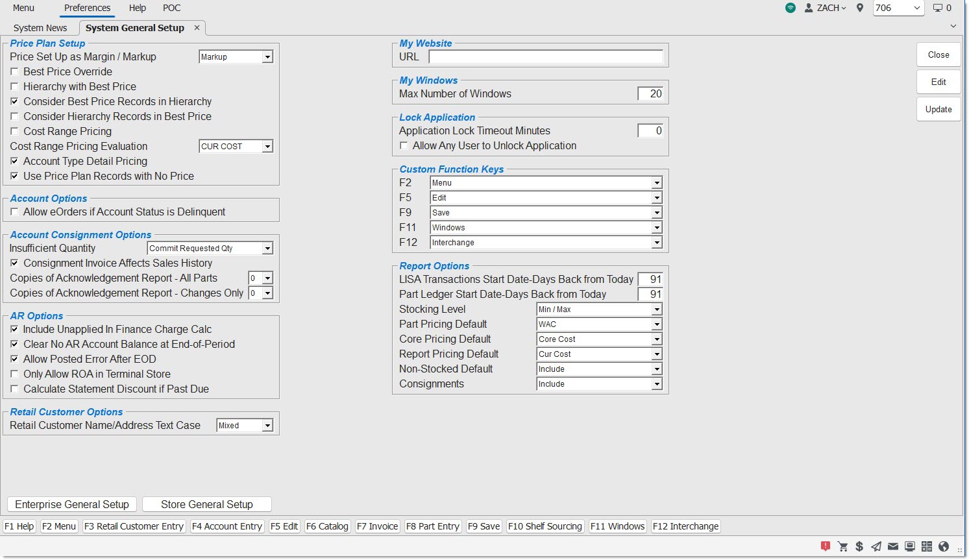Check Allow Any User to Unlock Application
The height and width of the screenshot is (560, 969).
tap(404, 146)
